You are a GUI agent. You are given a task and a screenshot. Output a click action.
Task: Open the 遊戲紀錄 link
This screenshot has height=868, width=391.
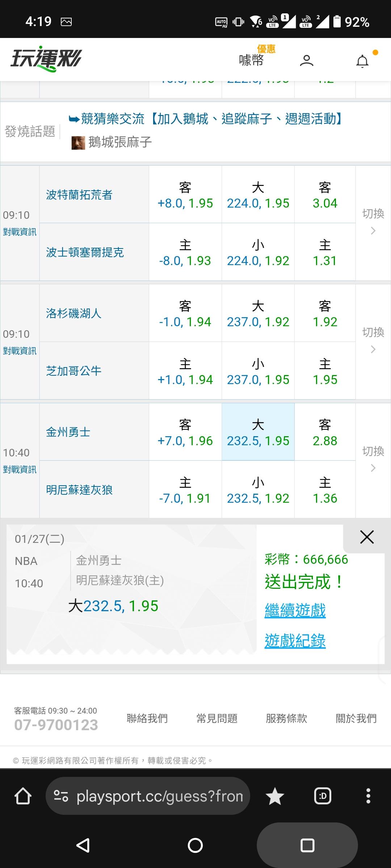click(295, 641)
